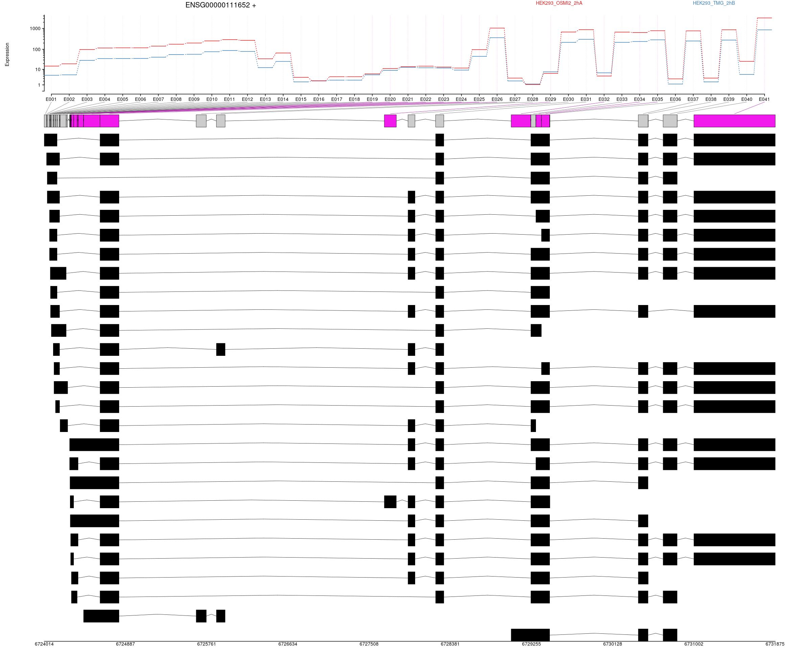Screen dimensions: 812x650
Task: Click genomic coordinate 6726634
Action: (288, 644)
